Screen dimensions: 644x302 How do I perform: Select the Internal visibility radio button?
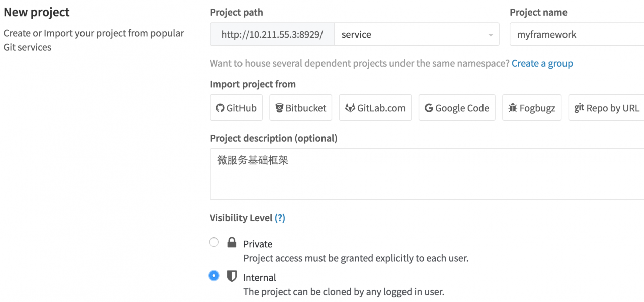pyautogui.click(x=214, y=276)
